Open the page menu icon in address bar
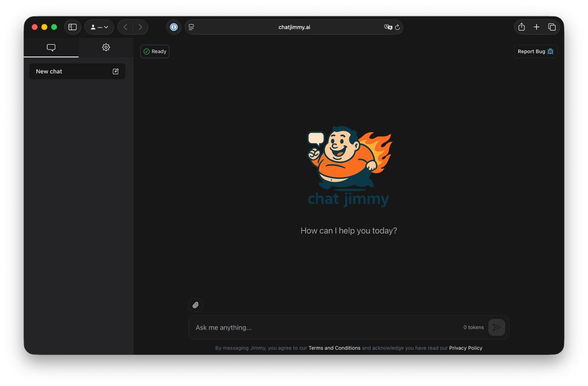 tap(191, 27)
